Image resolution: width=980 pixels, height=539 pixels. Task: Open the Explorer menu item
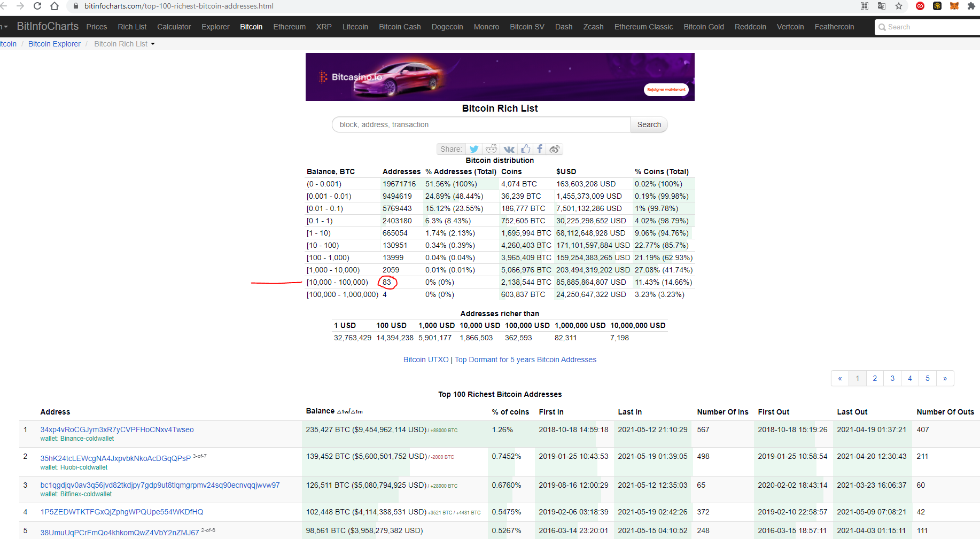pyautogui.click(x=215, y=27)
